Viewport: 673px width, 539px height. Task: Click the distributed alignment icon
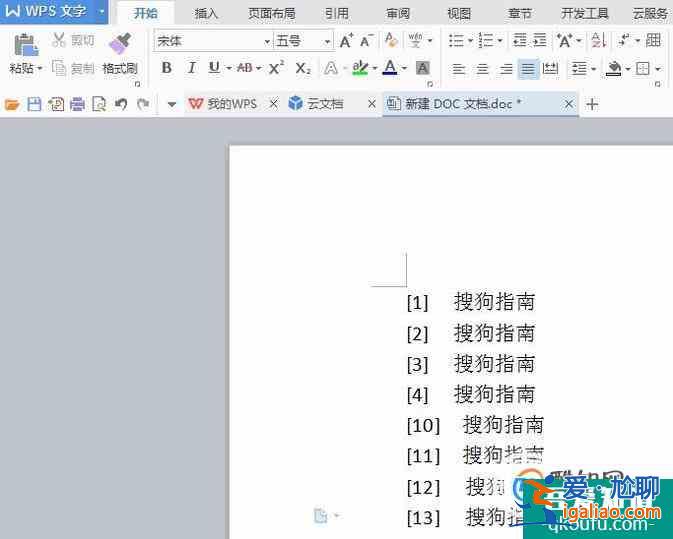click(550, 68)
